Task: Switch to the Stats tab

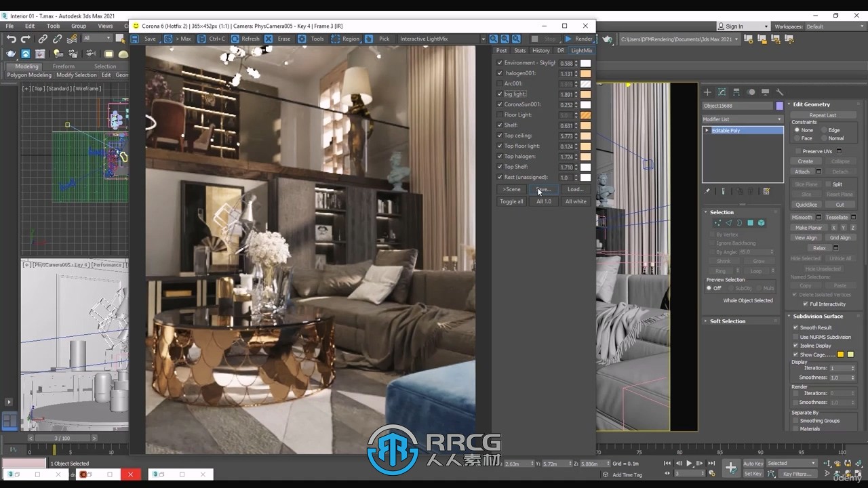Action: pyautogui.click(x=519, y=51)
